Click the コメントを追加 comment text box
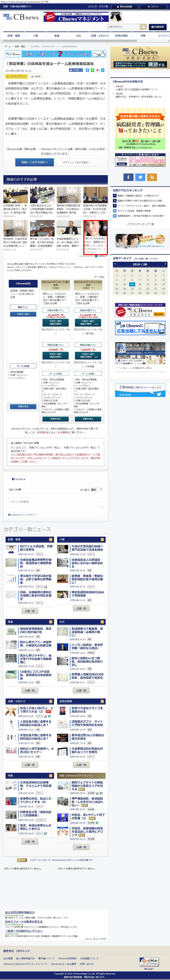This screenshot has height=980, width=170. [x=56, y=503]
